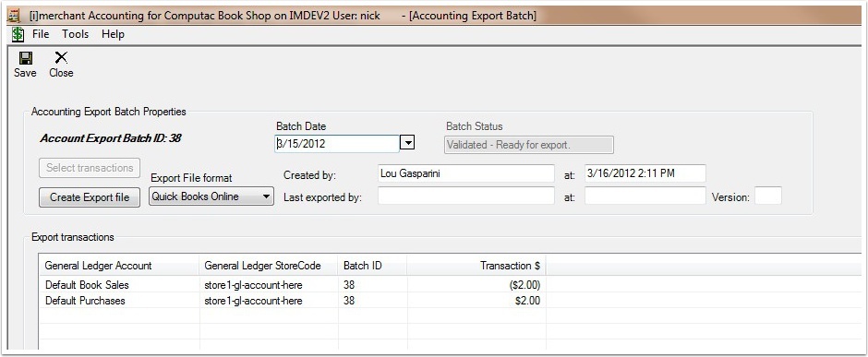Click store code in Default Book Sales row

[x=254, y=285]
